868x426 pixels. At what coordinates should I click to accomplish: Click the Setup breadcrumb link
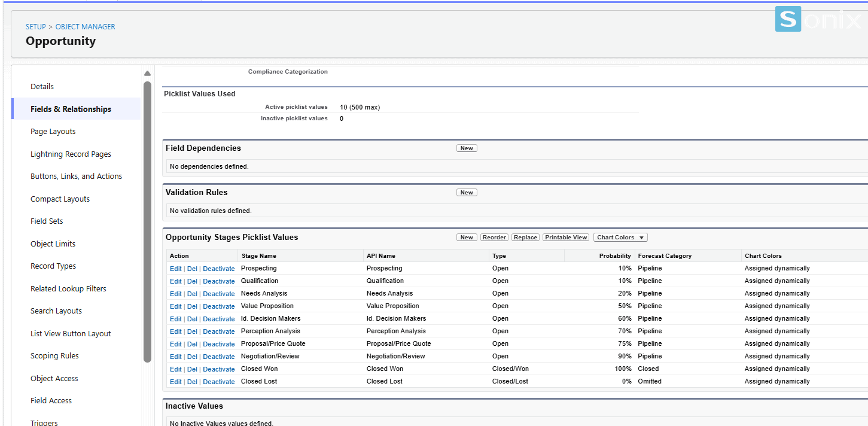point(35,27)
